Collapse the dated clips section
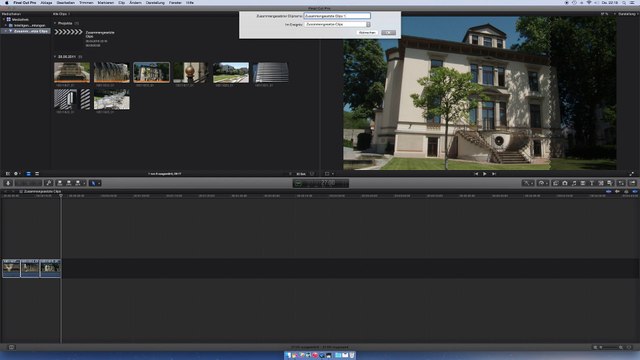This screenshot has height=360, width=640. [55, 57]
